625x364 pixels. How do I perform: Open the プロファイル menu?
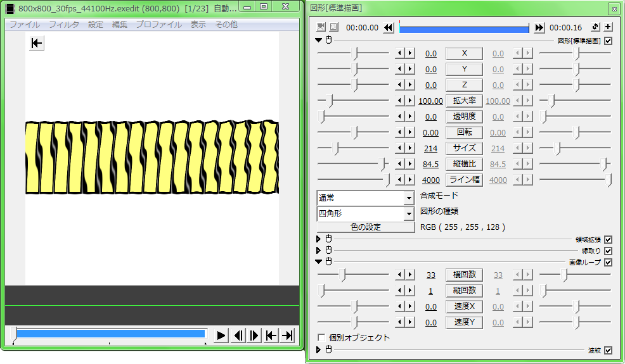tap(159, 25)
